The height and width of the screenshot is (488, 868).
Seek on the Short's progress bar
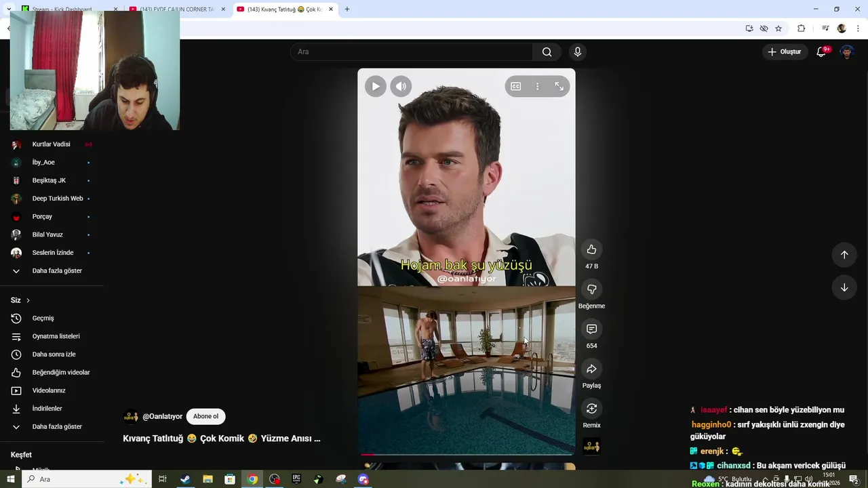pos(467,454)
